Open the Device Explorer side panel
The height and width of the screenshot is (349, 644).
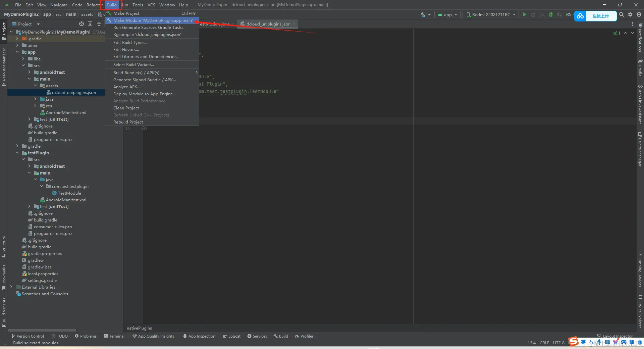pyautogui.click(x=640, y=311)
